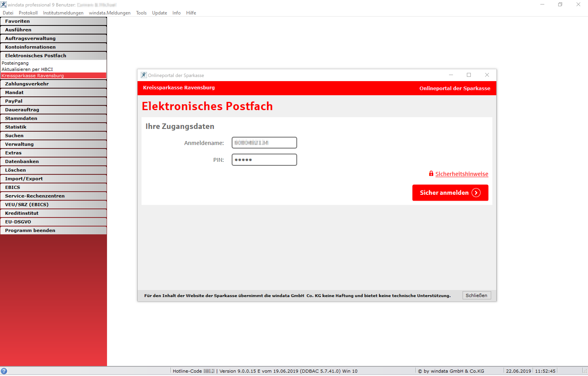Open the Update menu

[x=160, y=13]
